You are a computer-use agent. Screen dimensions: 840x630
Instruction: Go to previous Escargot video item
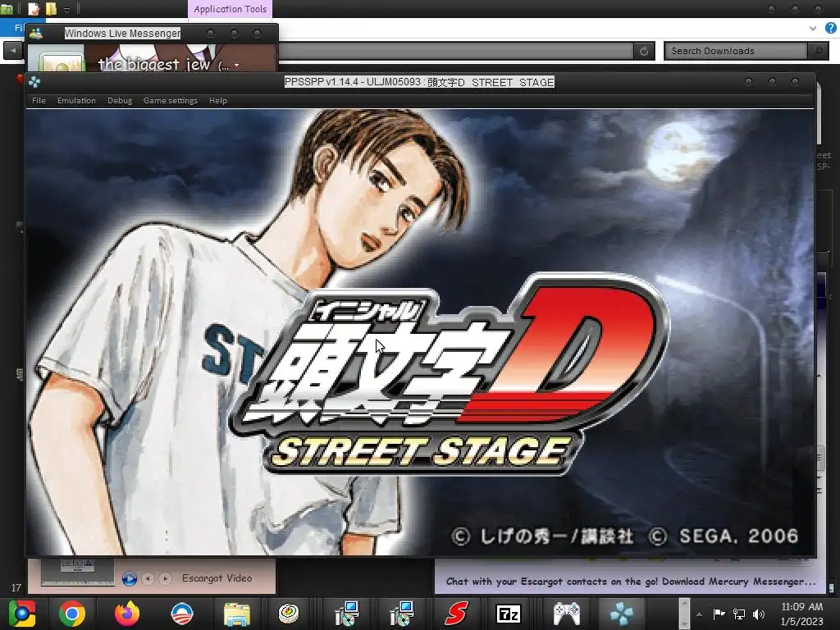(x=148, y=578)
